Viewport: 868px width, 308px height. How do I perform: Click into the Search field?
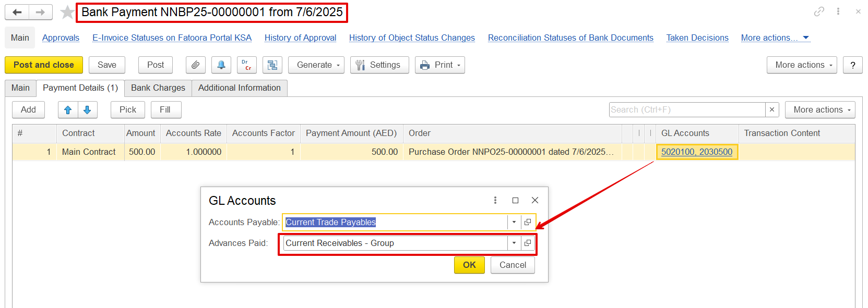686,110
